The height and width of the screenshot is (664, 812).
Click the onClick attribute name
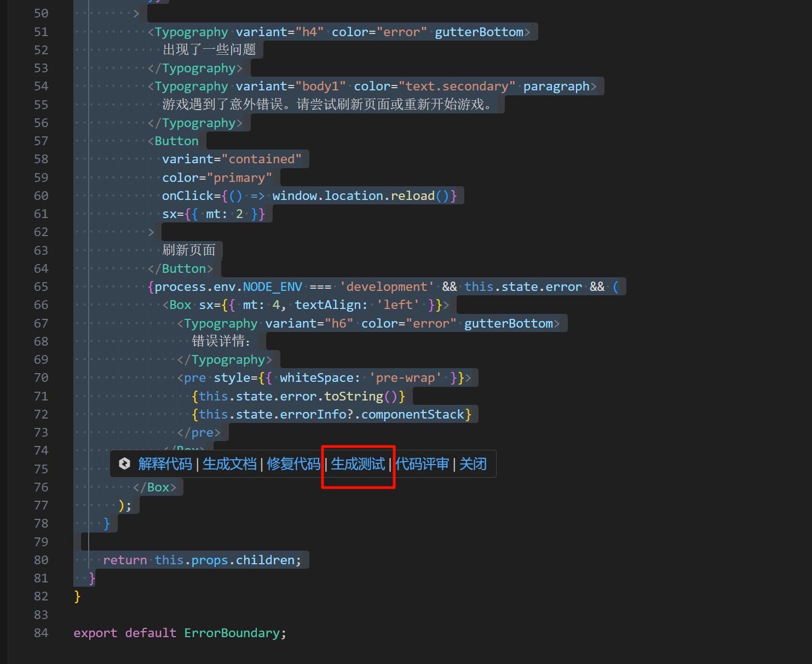coord(188,196)
